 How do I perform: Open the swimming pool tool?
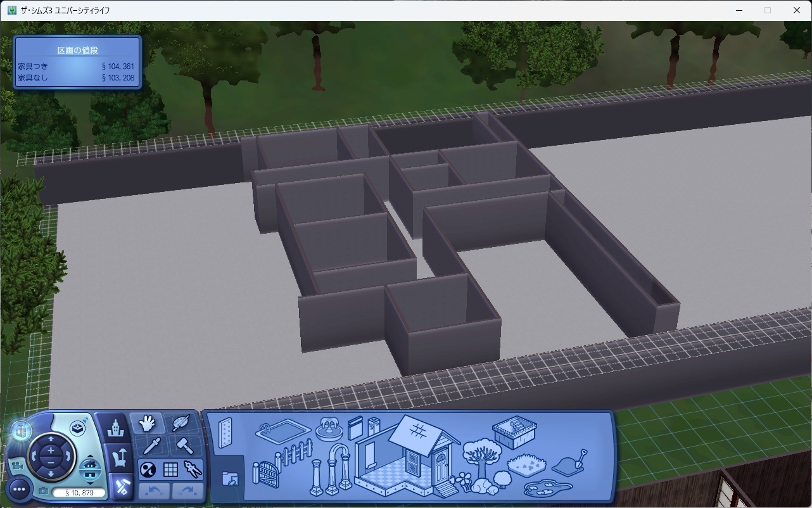tap(283, 433)
